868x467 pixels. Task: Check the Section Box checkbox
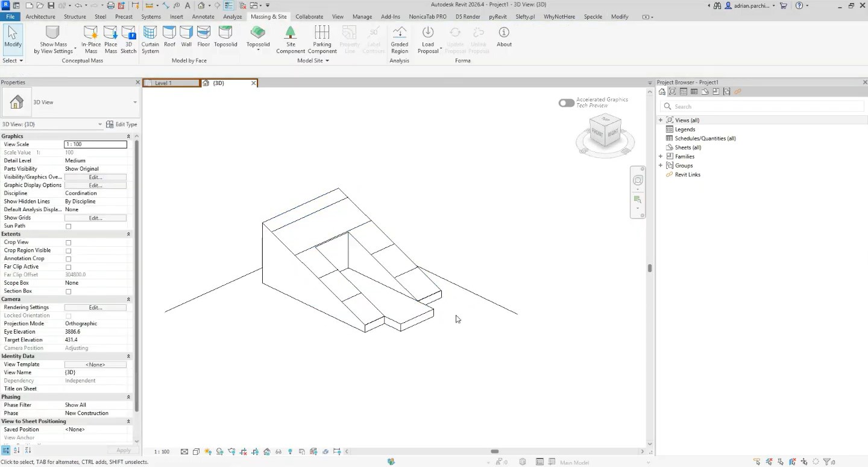68,291
